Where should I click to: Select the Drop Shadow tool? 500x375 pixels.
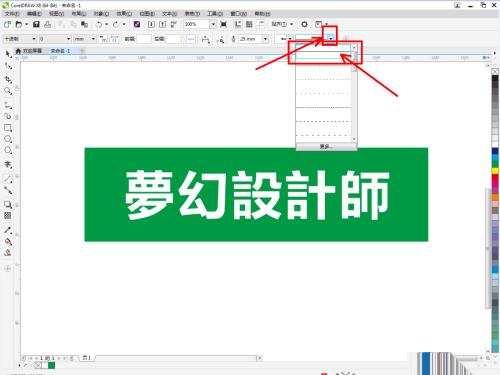8,204
